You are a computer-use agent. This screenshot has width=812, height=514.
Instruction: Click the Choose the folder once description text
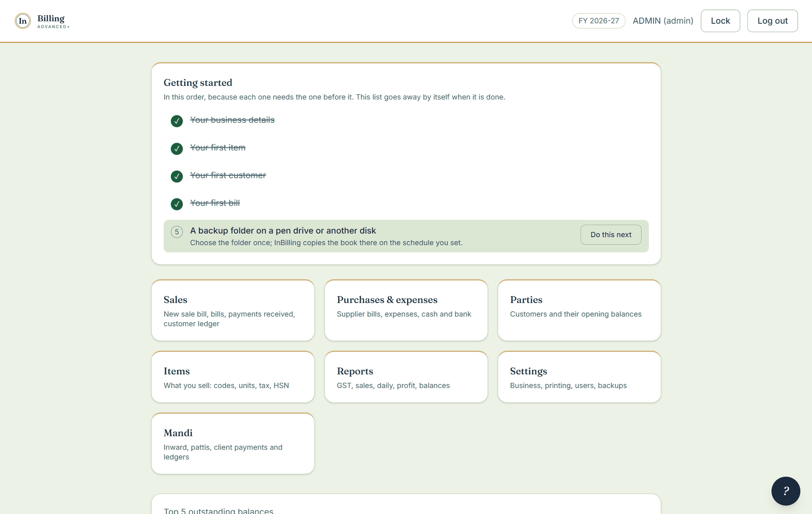(x=326, y=243)
